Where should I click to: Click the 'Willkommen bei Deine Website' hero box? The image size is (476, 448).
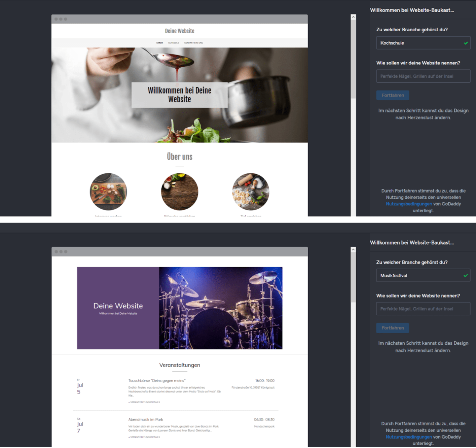(179, 95)
